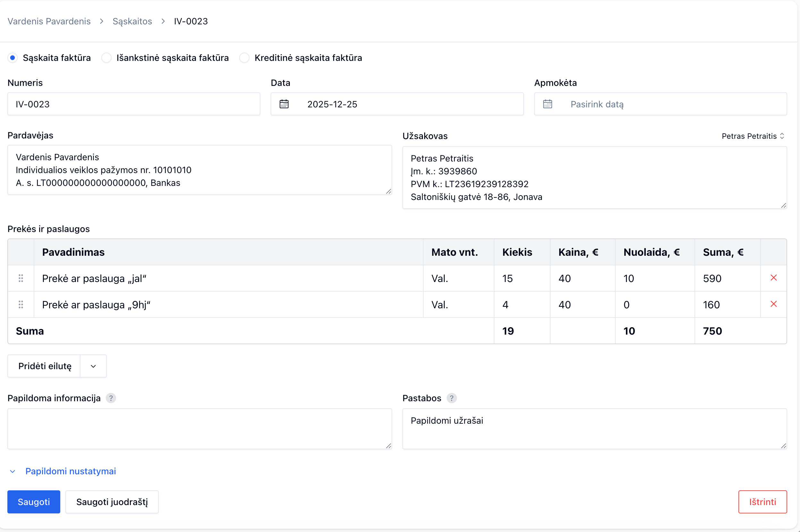This screenshot has height=532, width=800.
Task: Click help icon beside Pastabos label
Action: 451,398
